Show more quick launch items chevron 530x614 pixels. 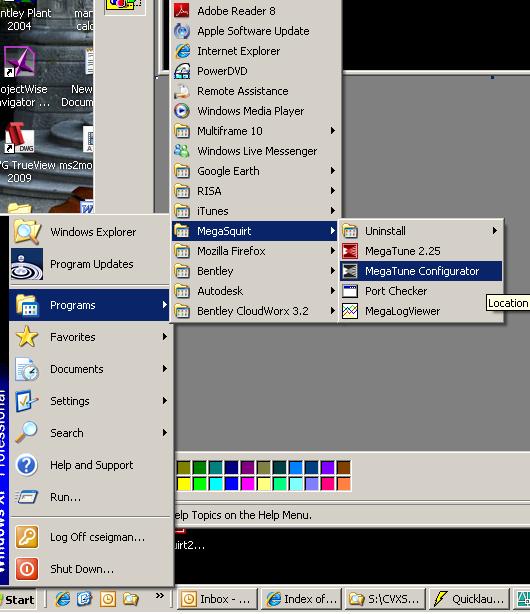pyautogui.click(x=159, y=596)
